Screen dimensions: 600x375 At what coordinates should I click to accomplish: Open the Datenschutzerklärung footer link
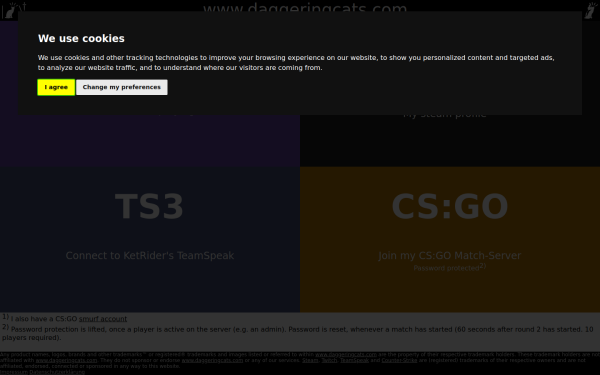(57, 372)
